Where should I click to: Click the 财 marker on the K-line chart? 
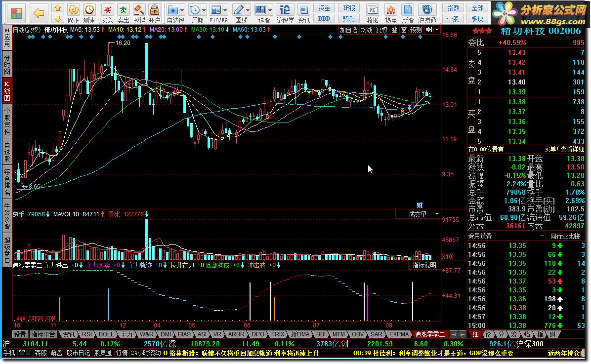420,205
